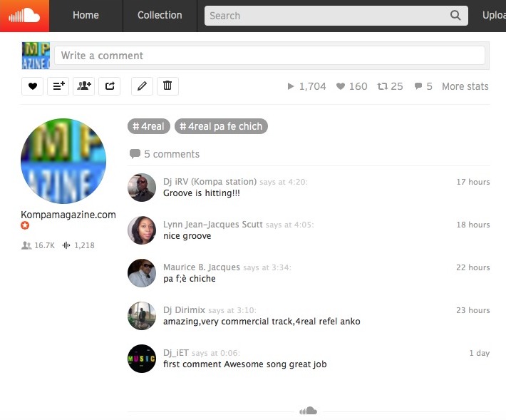The image size is (506, 420).
Task: Jump to 3:34 comment timestamp
Action: pyautogui.click(x=281, y=267)
